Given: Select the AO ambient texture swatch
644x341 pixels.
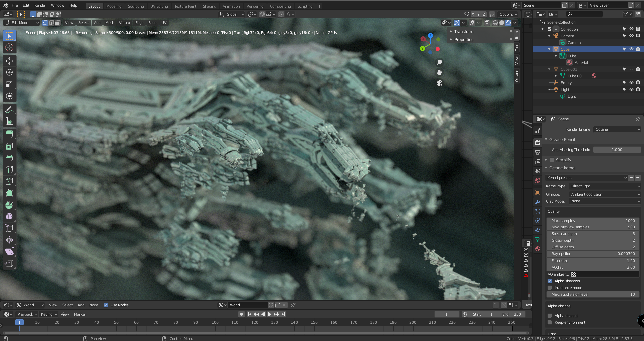Looking at the screenshot, I should pos(574,274).
